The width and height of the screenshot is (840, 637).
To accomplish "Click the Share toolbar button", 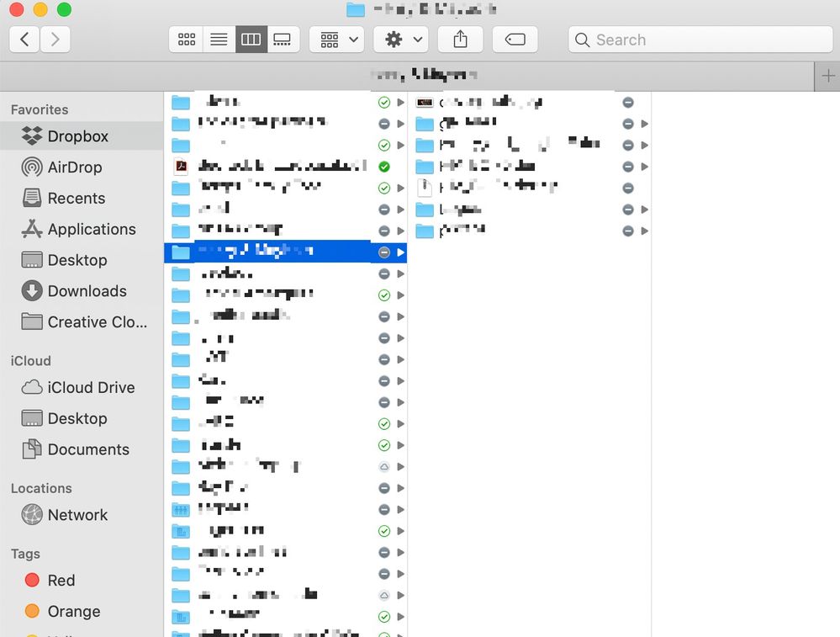I will point(460,39).
